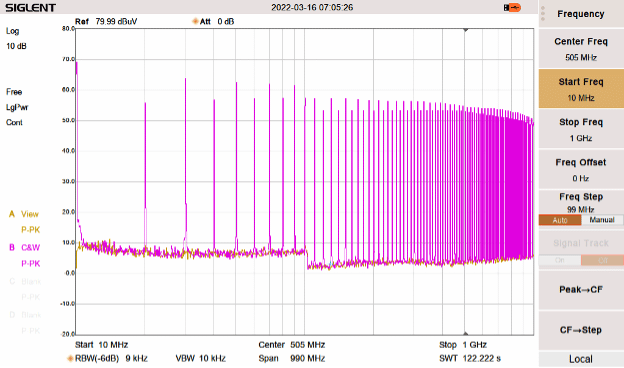Viewport: 624px width, 368px height.
Task: Click the menu page dots icon
Action: click(543, 14)
